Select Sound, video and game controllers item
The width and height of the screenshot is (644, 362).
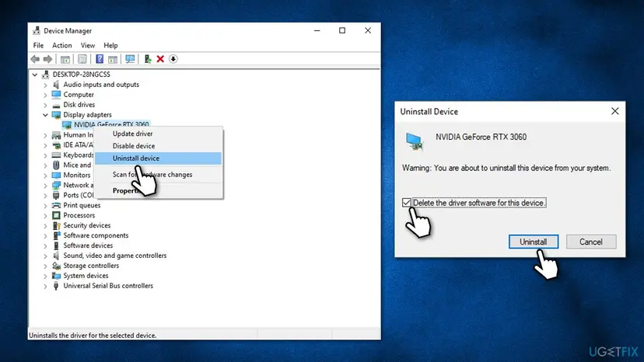click(x=115, y=256)
